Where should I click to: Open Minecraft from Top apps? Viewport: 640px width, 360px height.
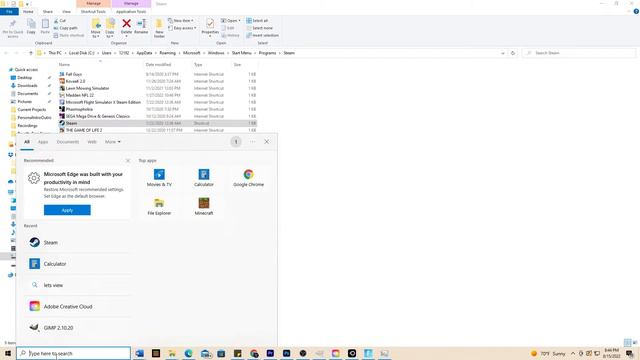[204, 207]
